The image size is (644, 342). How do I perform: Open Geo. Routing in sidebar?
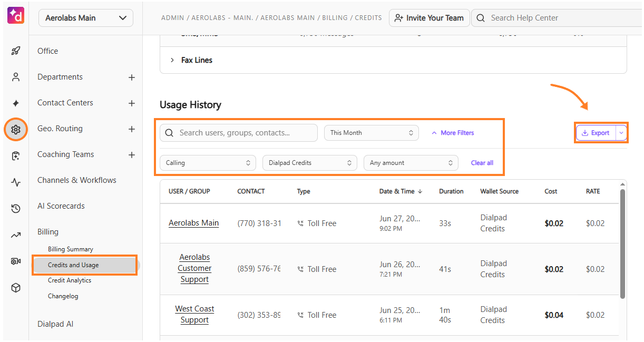coord(60,129)
